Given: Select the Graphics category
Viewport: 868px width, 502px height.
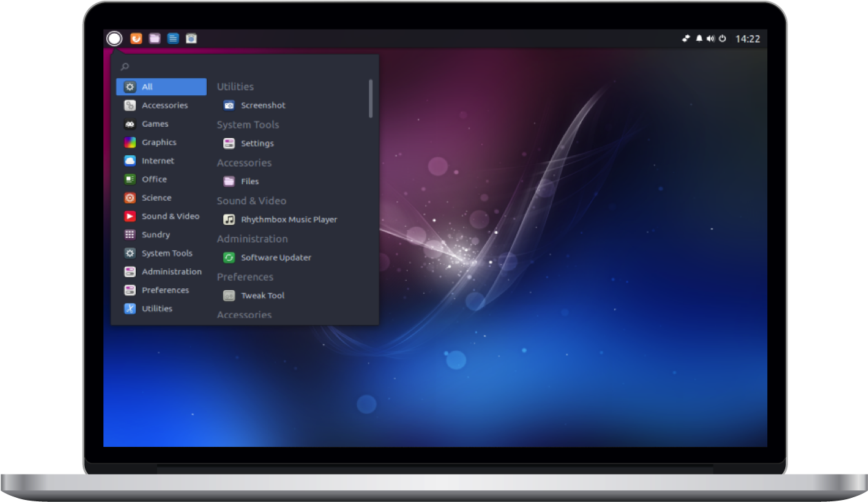Looking at the screenshot, I should coord(159,142).
